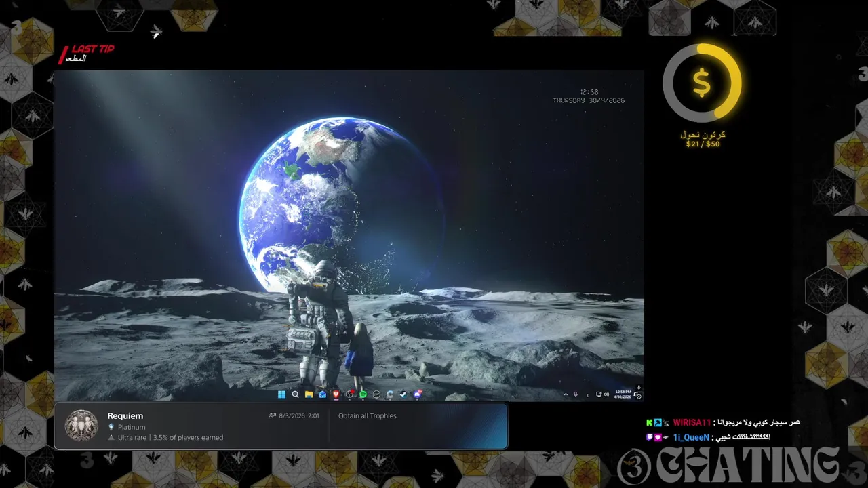Click the Requiem trophy thumbnail image

click(81, 426)
